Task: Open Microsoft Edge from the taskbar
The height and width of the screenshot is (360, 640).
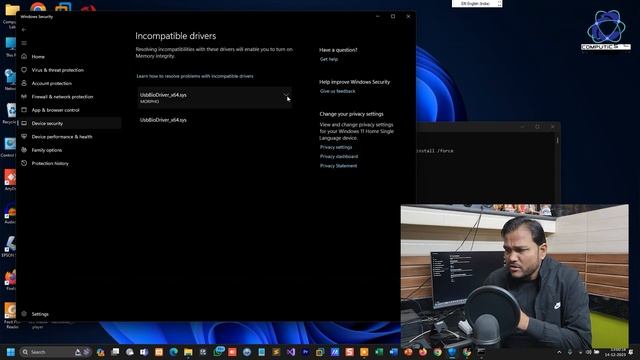Action: (173, 352)
